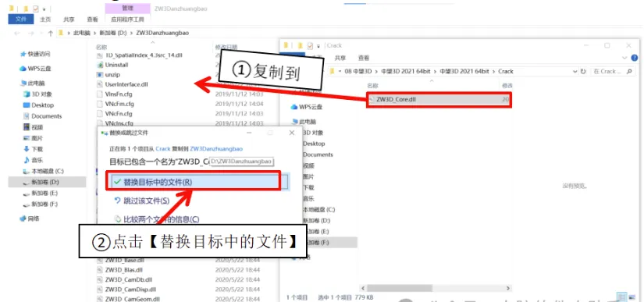Open the 查看 tab in ZW3DDanzhuangbao window
Viewport: 644px width, 302px height.
pyautogui.click(x=92, y=20)
